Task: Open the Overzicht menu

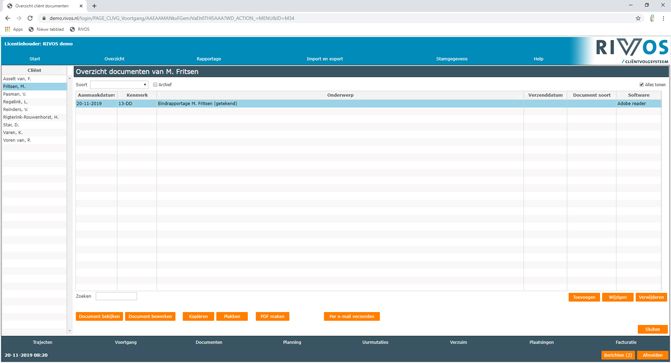Action: pyautogui.click(x=114, y=59)
